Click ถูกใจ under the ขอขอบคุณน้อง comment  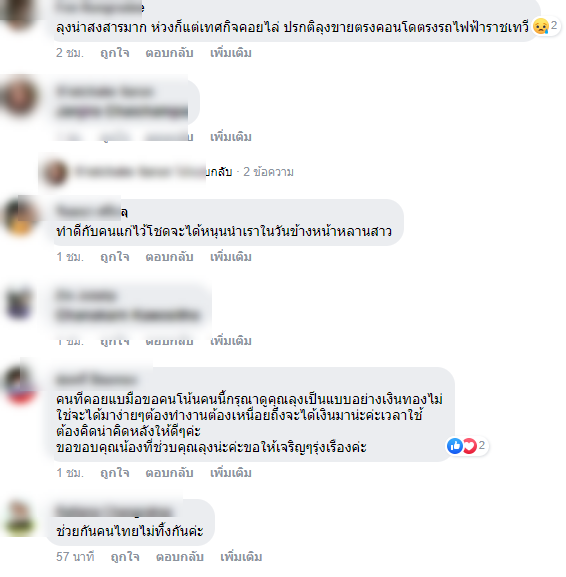[x=114, y=472]
